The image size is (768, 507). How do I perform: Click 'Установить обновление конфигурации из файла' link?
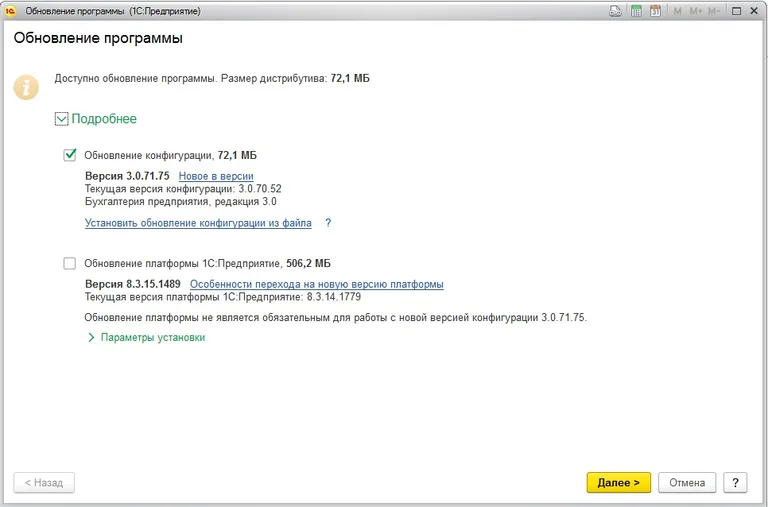click(198, 223)
